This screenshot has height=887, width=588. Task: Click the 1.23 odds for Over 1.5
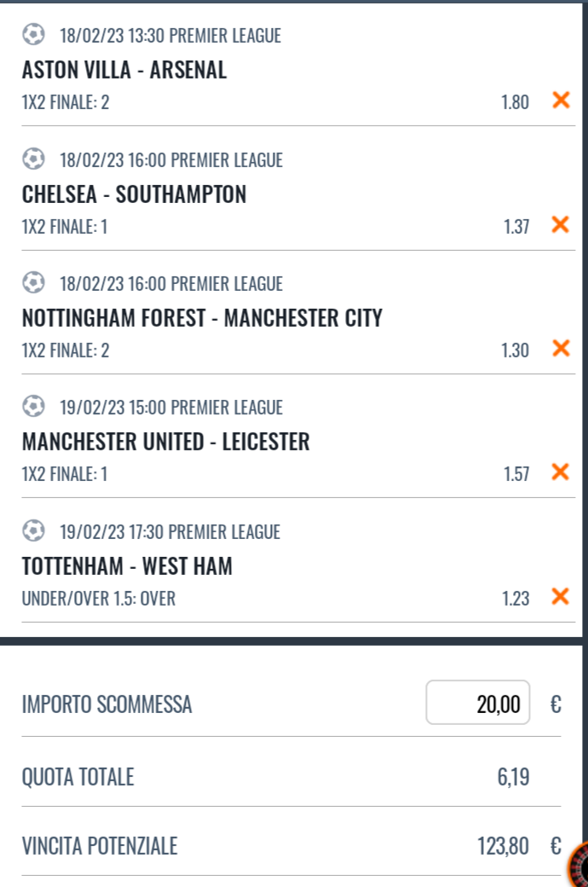(x=515, y=599)
